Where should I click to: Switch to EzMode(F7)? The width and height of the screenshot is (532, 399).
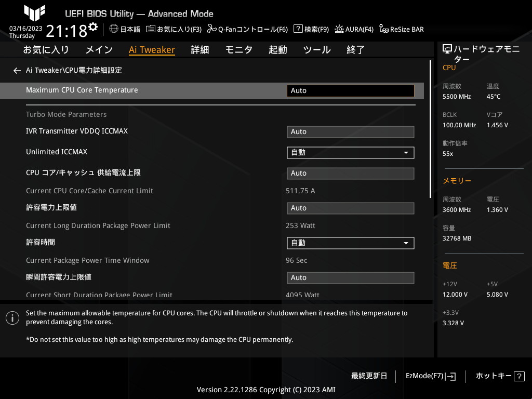(x=424, y=376)
